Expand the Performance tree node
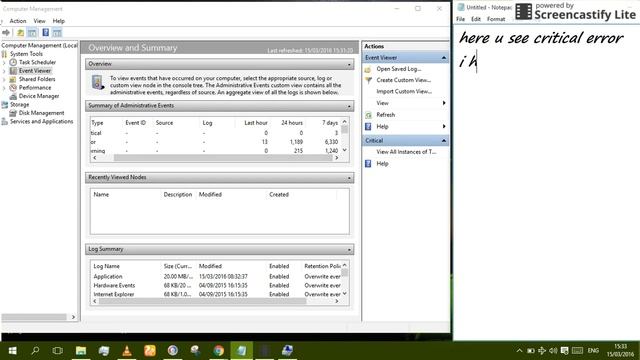 (x=4, y=88)
